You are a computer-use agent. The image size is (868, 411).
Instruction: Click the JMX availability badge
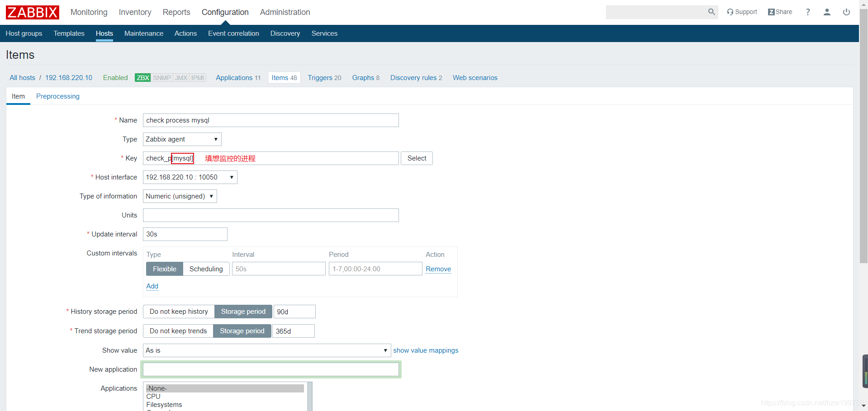click(181, 78)
